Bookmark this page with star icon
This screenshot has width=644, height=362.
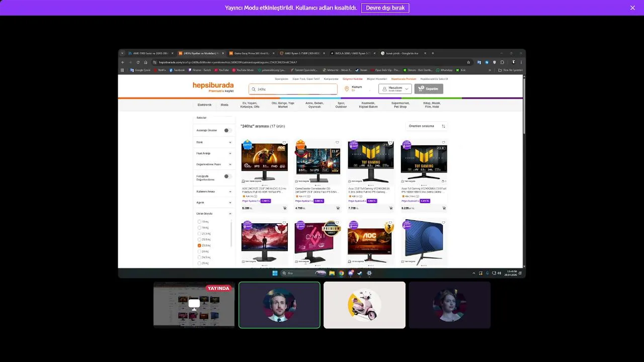coord(469,62)
